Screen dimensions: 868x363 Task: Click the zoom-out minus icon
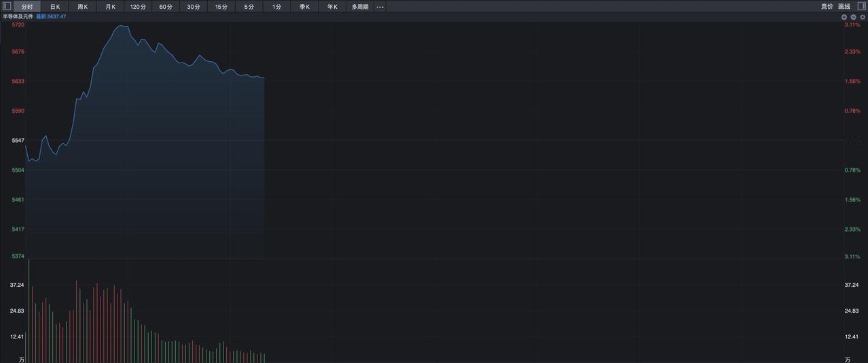pyautogui.click(x=854, y=16)
